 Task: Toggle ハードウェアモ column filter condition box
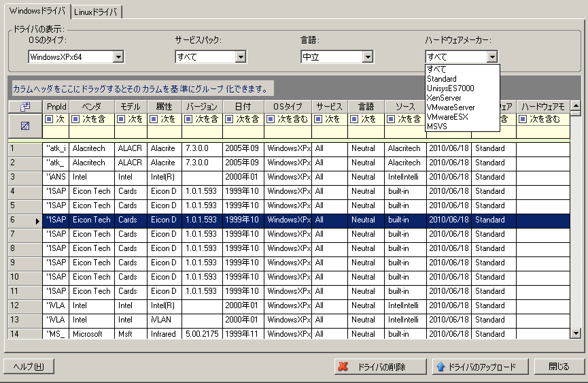pyautogui.click(x=522, y=119)
